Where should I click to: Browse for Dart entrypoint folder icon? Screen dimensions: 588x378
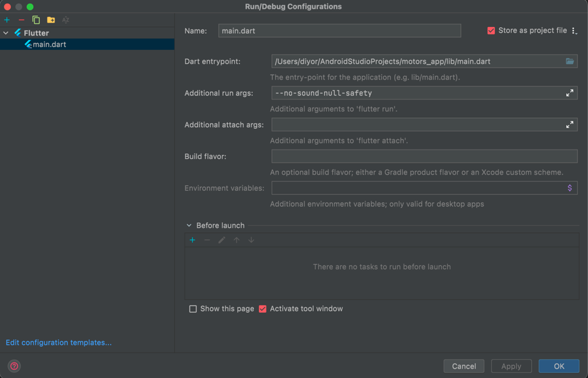click(x=569, y=61)
